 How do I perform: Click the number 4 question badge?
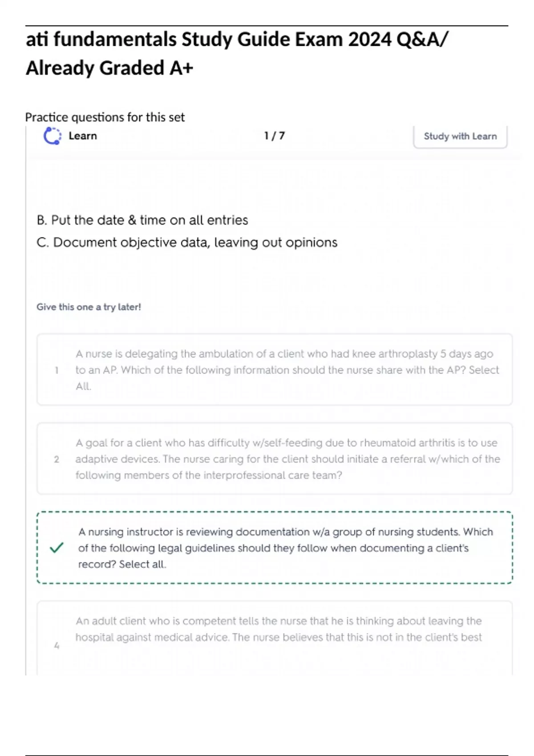point(57,645)
